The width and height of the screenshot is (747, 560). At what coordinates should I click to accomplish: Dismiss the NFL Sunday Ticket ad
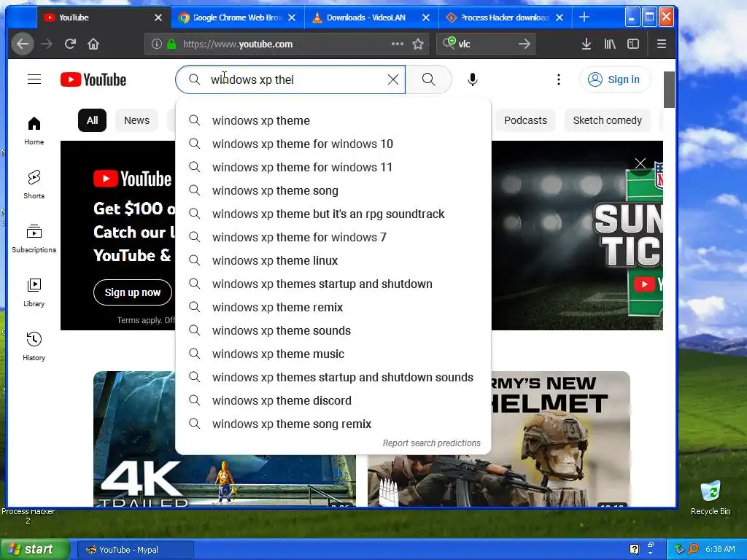640,163
